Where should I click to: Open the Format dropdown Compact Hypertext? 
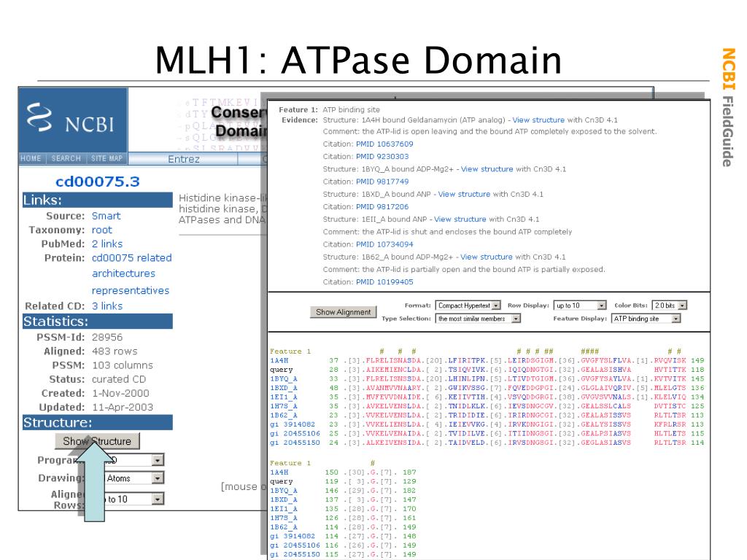click(x=468, y=306)
